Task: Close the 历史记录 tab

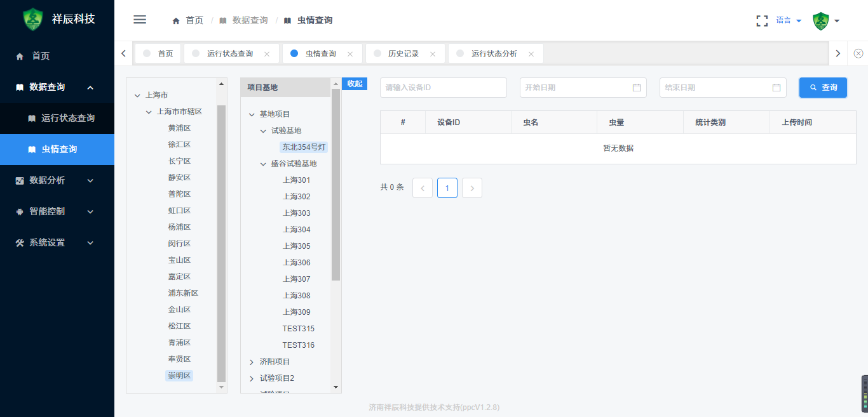Action: 433,54
